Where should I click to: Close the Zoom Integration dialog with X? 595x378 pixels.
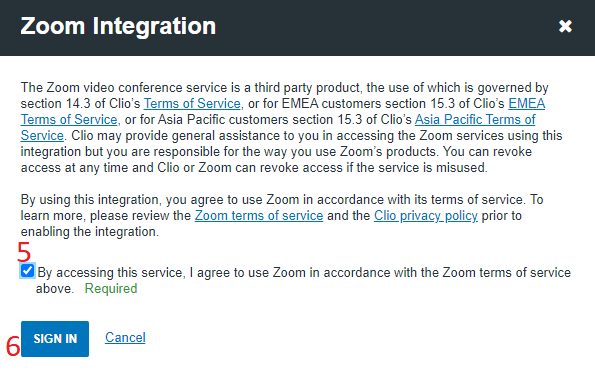pos(565,26)
